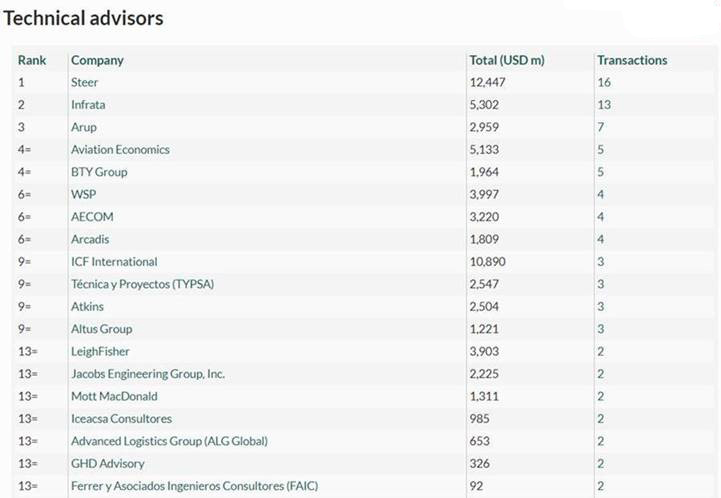The image size is (721, 498).
Task: Select the total value 985
Action: 479,419
